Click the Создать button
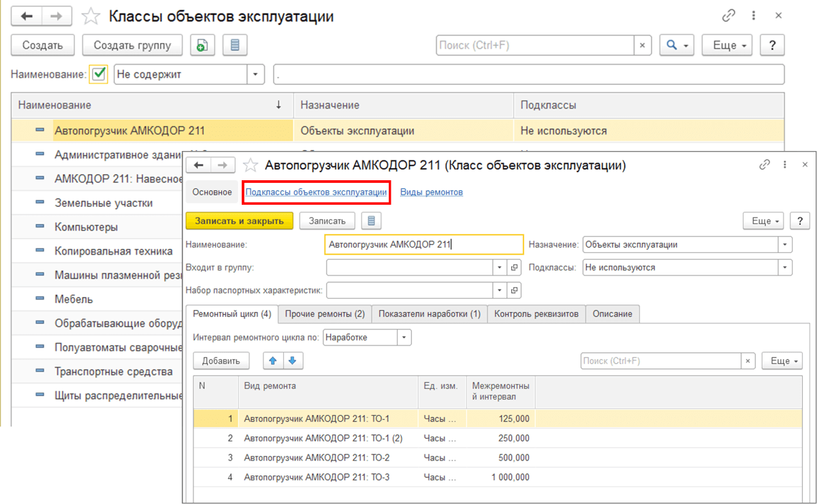The height and width of the screenshot is (504, 817). (x=43, y=46)
